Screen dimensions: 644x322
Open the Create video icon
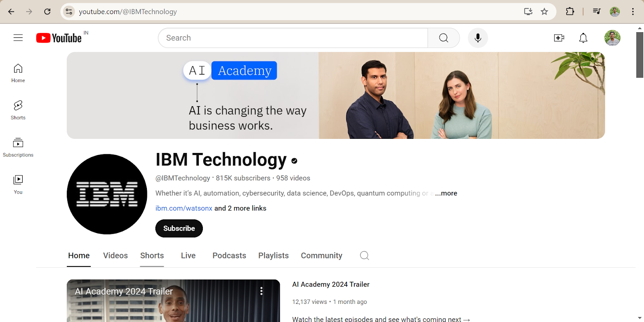tap(559, 38)
